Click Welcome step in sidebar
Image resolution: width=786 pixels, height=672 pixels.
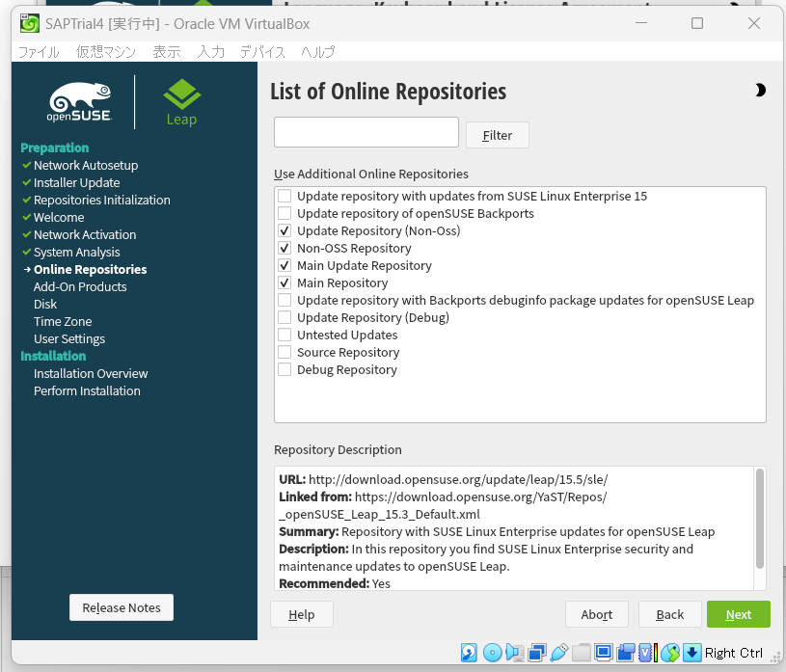pyautogui.click(x=59, y=218)
